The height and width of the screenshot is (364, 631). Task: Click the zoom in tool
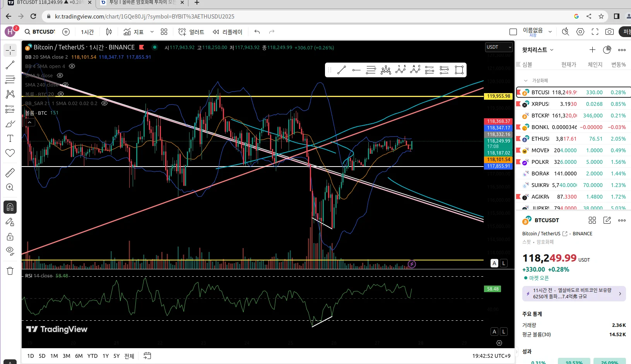click(x=10, y=187)
